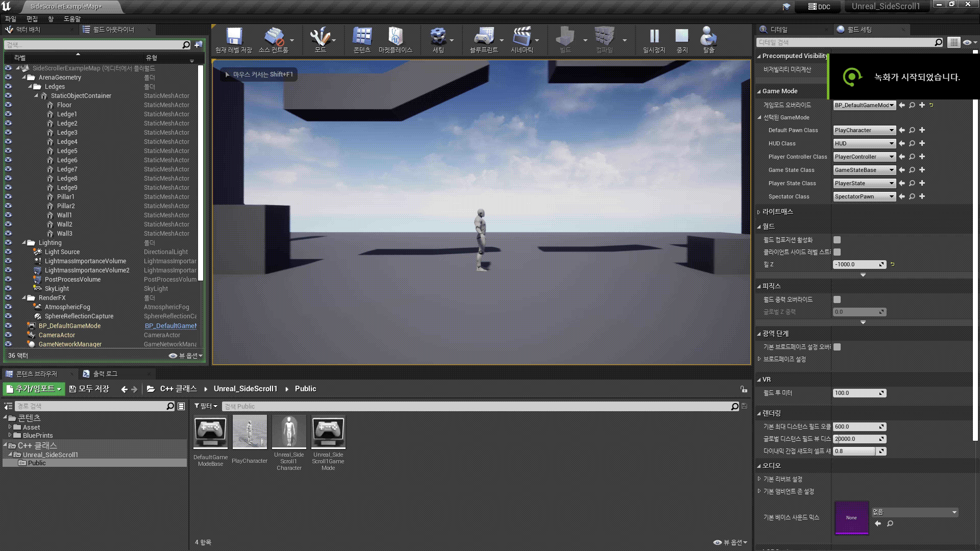980x551 pixels.
Task: Switch to World Settings tab
Action: (860, 30)
